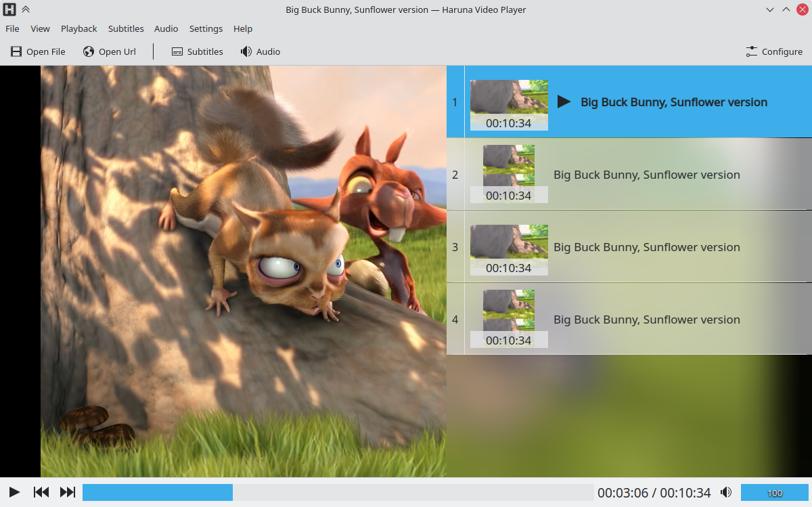The height and width of the screenshot is (507, 812).
Task: Select playlist item 1 Big Buck Bunny
Action: tap(629, 102)
